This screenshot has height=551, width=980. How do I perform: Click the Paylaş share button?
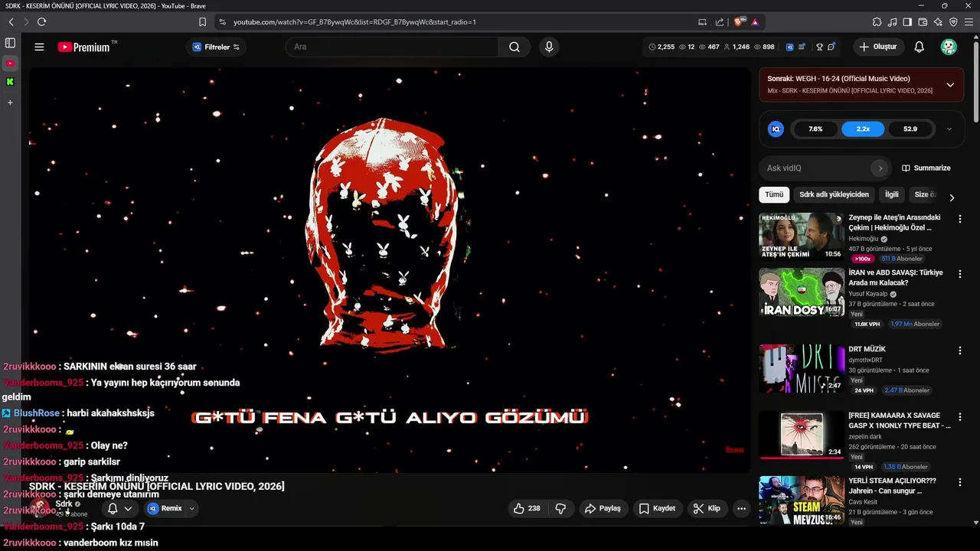[x=603, y=508]
